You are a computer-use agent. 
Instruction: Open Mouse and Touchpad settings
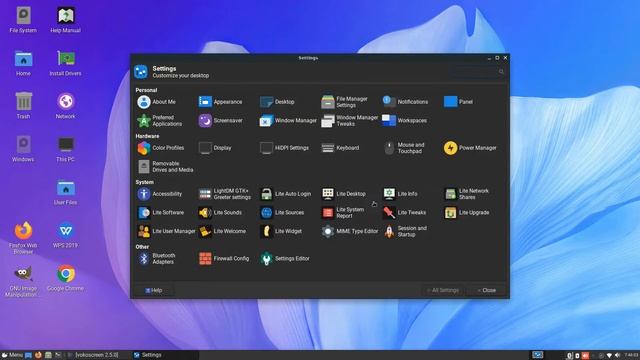click(404, 148)
